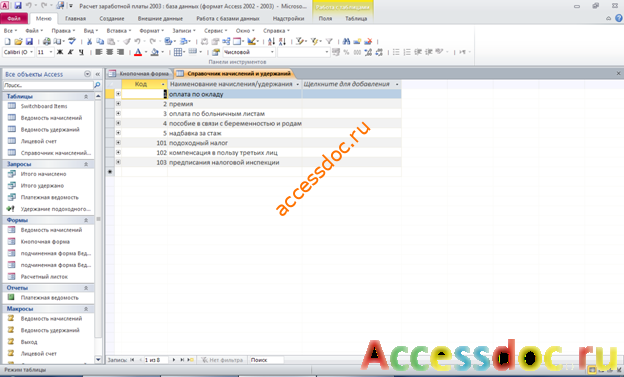Open Работа с базами данных tab
This screenshot has height=377, width=624.
[x=228, y=18]
